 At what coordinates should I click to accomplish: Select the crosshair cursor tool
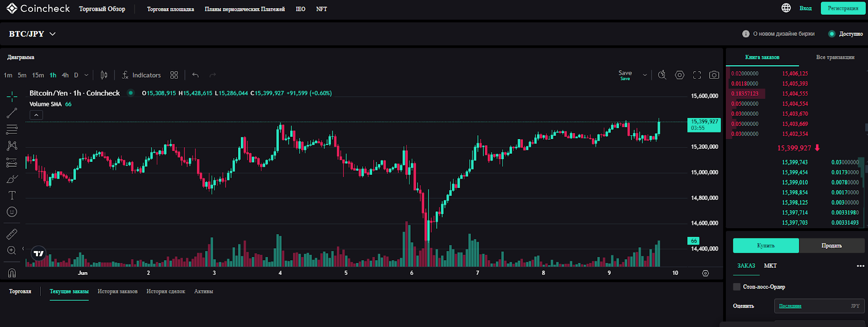(12, 97)
